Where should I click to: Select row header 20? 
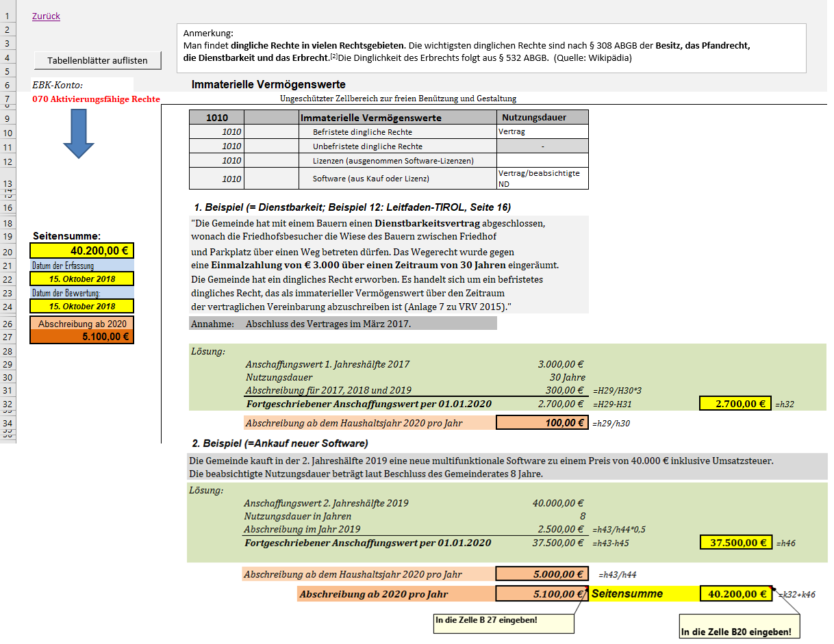[x=8, y=251]
